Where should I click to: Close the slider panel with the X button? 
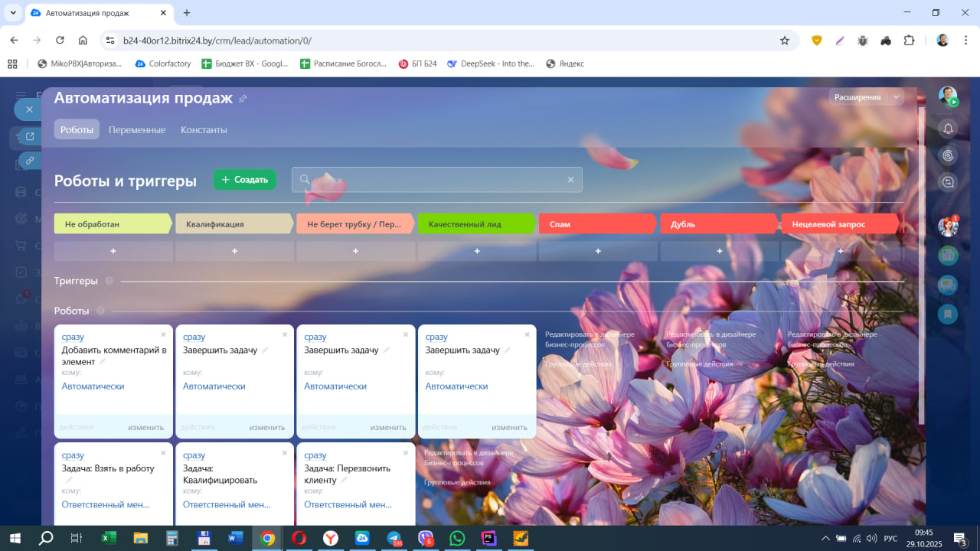click(29, 109)
